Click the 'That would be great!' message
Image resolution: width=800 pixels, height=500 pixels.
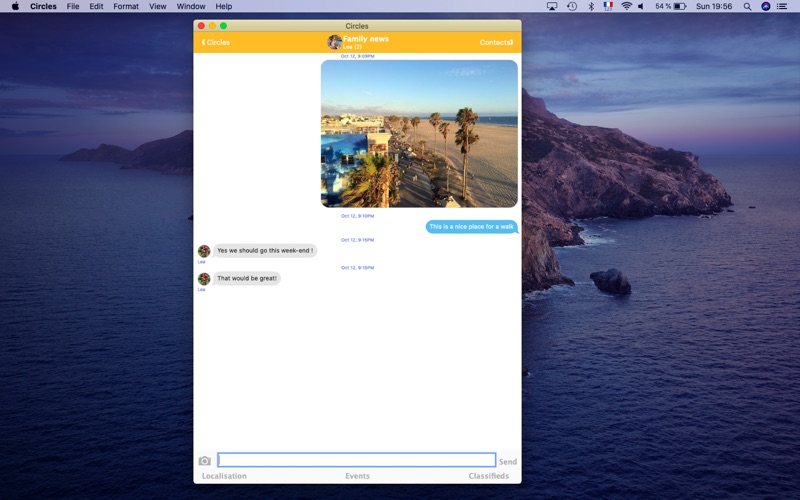pos(247,279)
